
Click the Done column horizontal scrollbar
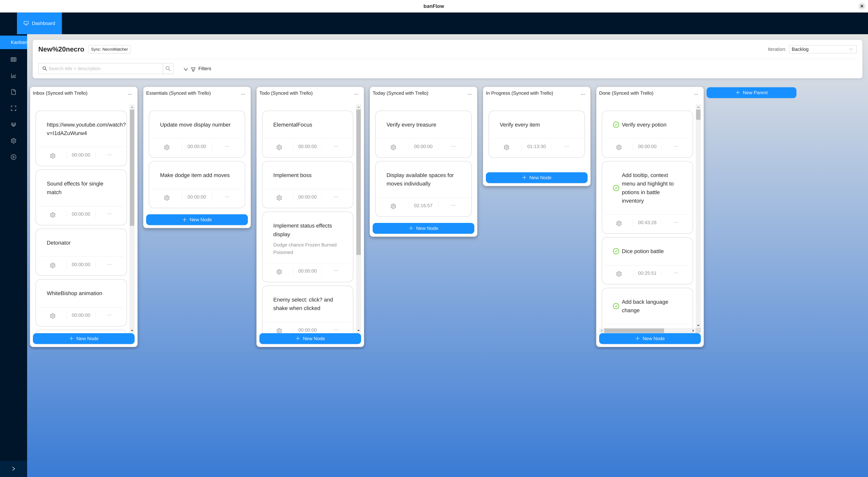pyautogui.click(x=634, y=330)
